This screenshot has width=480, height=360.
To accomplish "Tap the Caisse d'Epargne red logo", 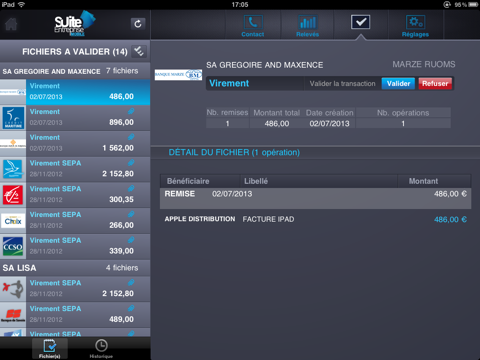I will point(13,195).
